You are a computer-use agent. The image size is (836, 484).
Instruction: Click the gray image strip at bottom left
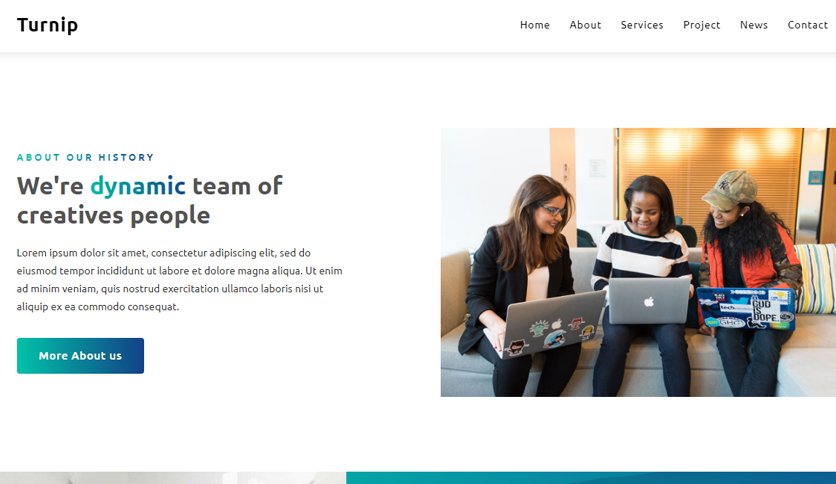[173, 478]
